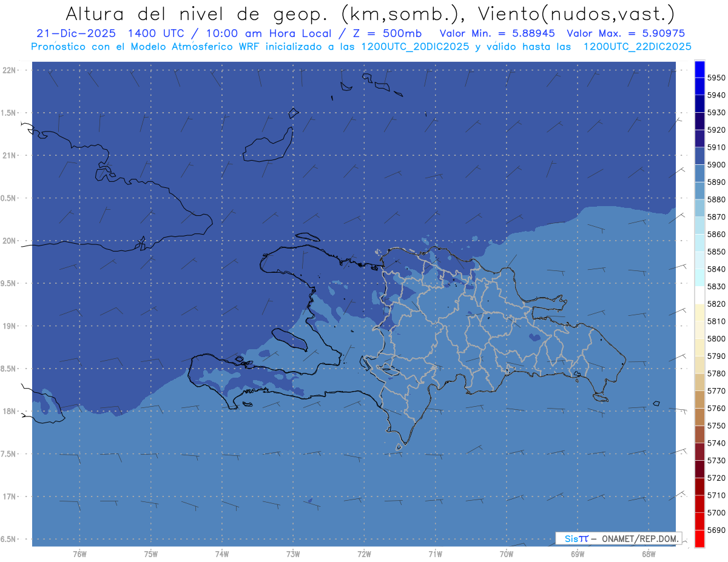This screenshot has height=562, width=728.
Task: Click the 5700 legend value label
Action: (x=716, y=512)
